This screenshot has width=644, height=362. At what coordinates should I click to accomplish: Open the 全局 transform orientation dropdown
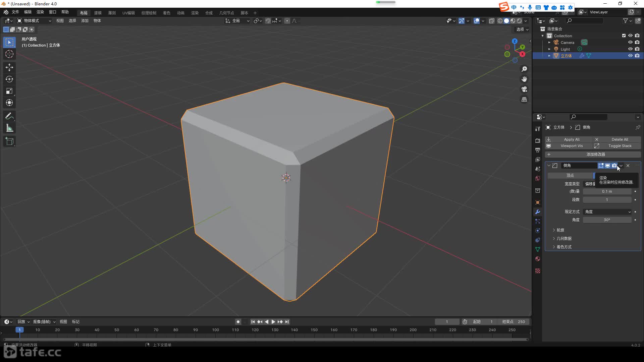tap(237, 21)
